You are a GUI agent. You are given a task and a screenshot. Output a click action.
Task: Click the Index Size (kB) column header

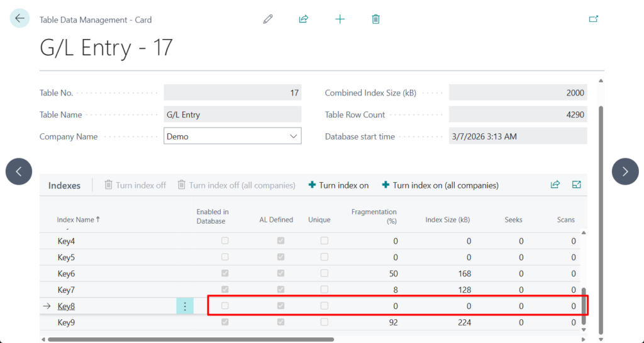[447, 219]
